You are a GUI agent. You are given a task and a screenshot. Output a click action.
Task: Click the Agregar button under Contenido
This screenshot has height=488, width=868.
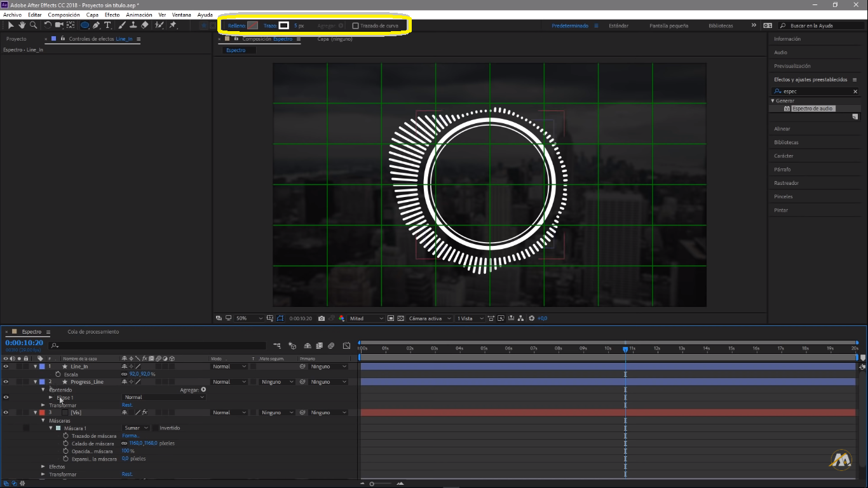tap(203, 390)
